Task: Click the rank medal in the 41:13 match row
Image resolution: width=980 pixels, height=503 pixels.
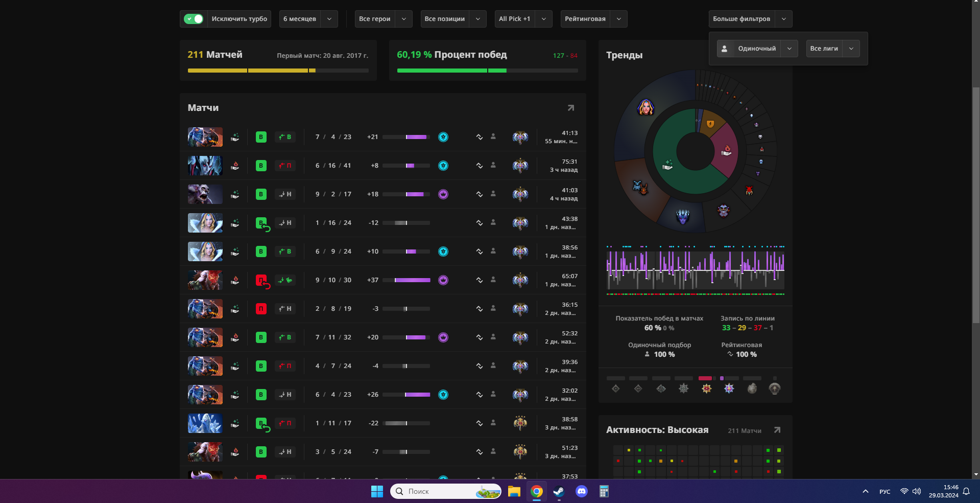Action: [x=520, y=137]
